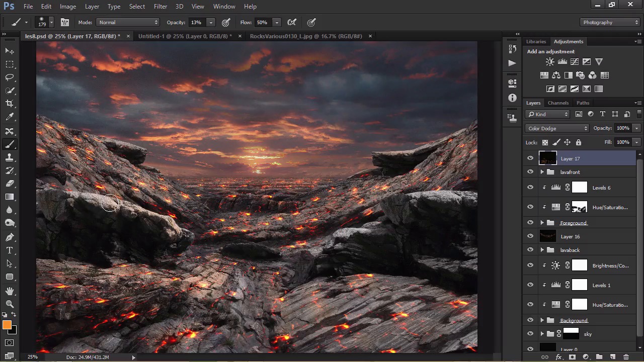The image size is (644, 362).
Task: Expand the Background group
Action: (x=542, y=320)
